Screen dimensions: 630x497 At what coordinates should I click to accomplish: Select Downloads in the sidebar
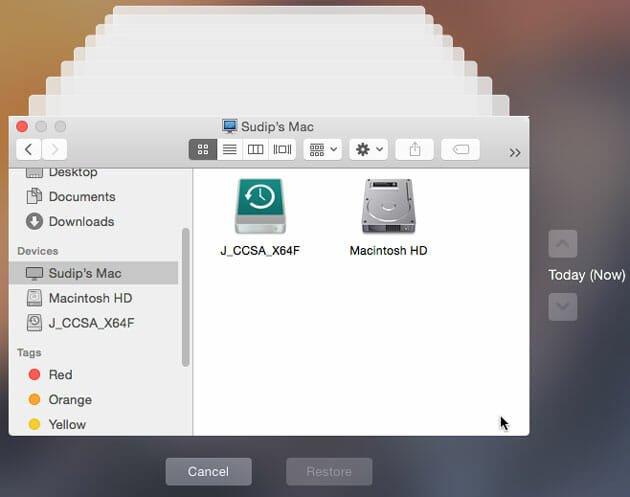[81, 222]
